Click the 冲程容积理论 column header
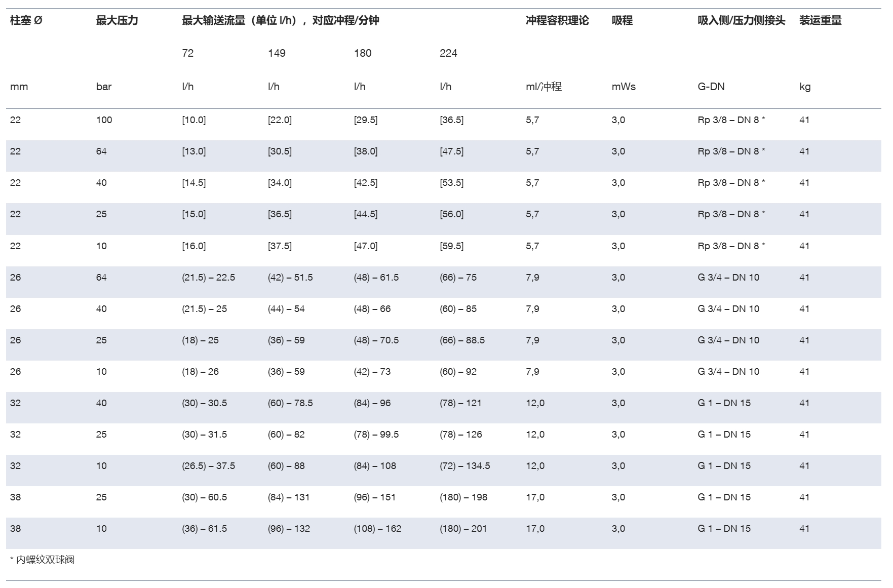The width and height of the screenshot is (893, 588). pos(557,21)
